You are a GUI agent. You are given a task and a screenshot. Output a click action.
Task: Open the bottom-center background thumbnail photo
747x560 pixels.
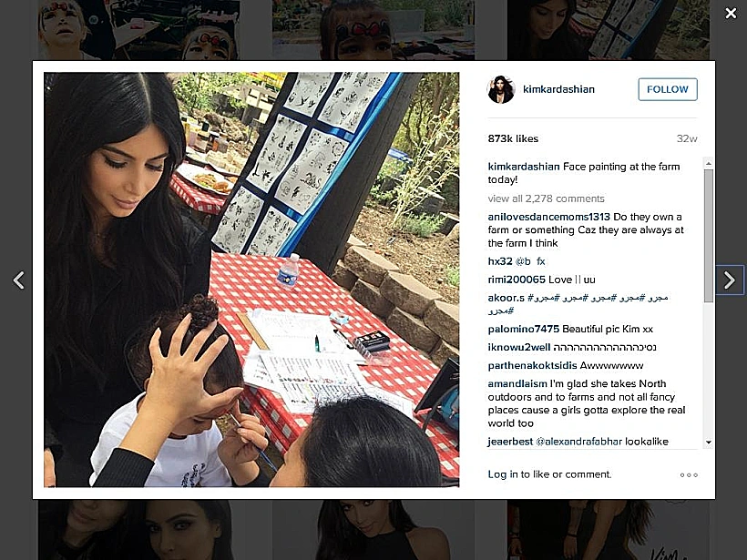coord(373,530)
